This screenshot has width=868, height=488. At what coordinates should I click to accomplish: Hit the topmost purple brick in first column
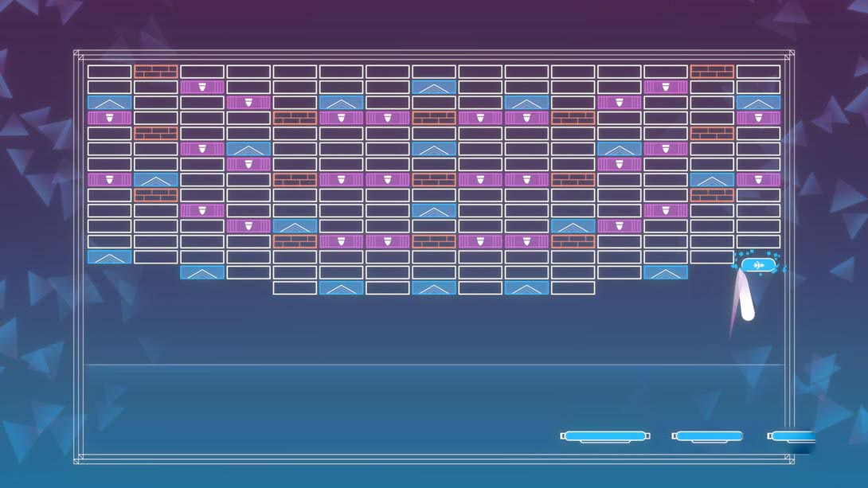pyautogui.click(x=109, y=118)
